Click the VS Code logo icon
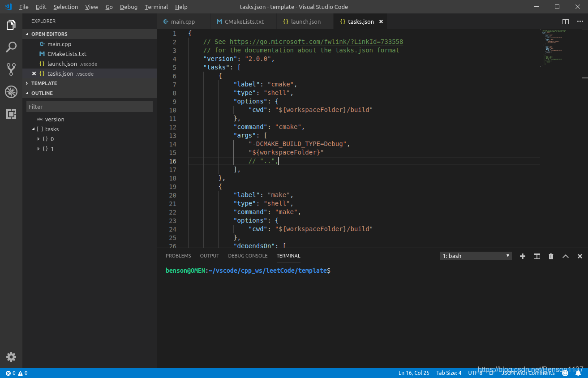Viewport: 588px width, 378px height. (8, 7)
